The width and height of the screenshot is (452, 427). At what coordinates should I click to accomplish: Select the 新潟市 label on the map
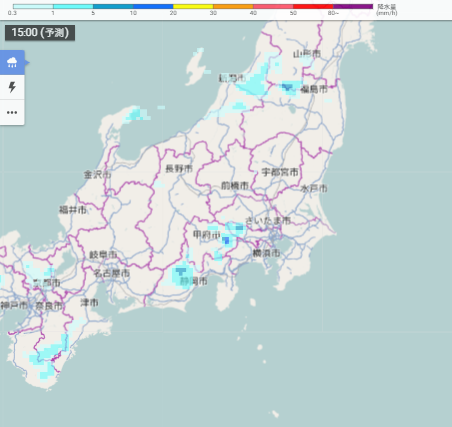click(x=232, y=78)
